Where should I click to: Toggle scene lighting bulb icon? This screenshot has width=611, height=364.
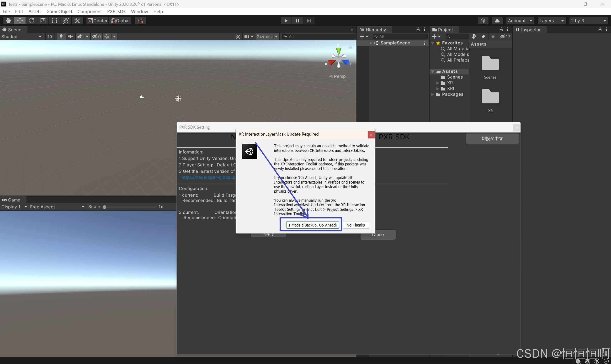click(x=61, y=37)
